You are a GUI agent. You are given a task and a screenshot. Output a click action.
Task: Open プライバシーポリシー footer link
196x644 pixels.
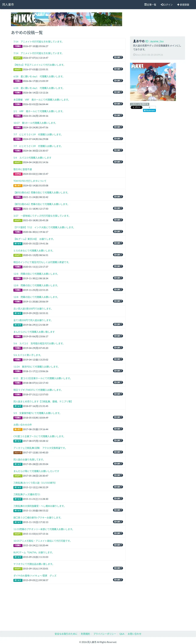[x=105, y=634]
